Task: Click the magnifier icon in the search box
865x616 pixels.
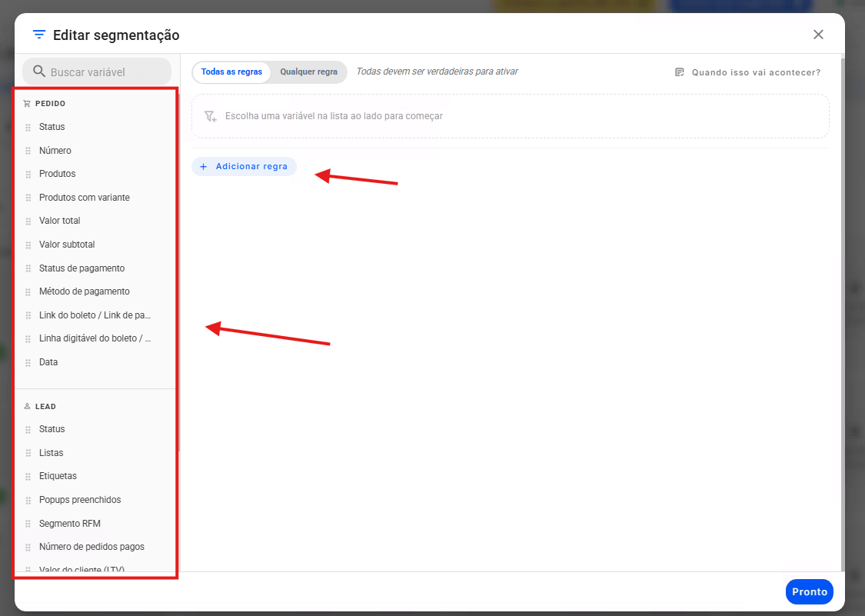Action: coord(39,72)
